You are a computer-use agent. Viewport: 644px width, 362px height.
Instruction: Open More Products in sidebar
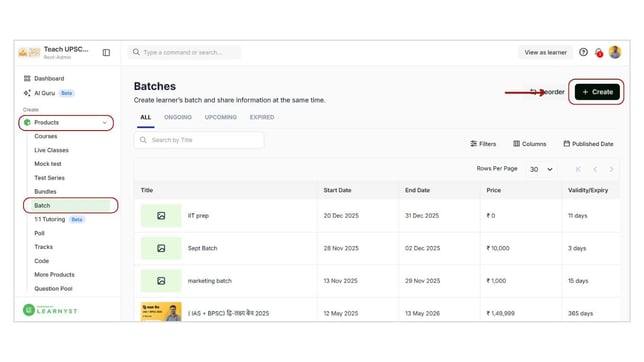54,275
